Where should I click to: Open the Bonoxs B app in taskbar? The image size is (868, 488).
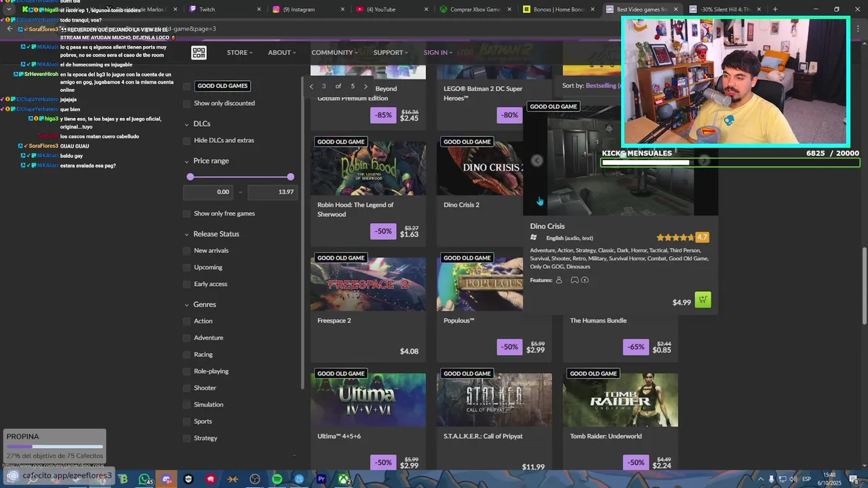[123, 479]
